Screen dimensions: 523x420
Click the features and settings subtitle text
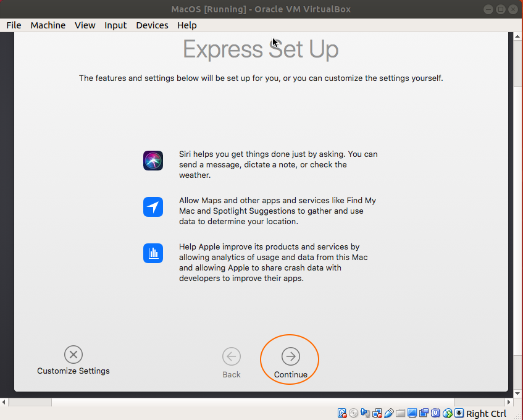click(261, 78)
